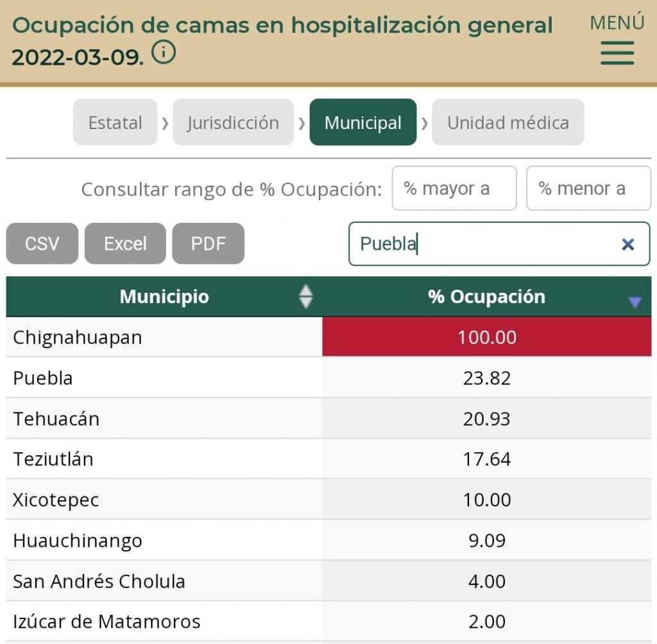Screen dimensions: 657x644
Task: Navigate to the Unidad médica level
Action: [508, 122]
